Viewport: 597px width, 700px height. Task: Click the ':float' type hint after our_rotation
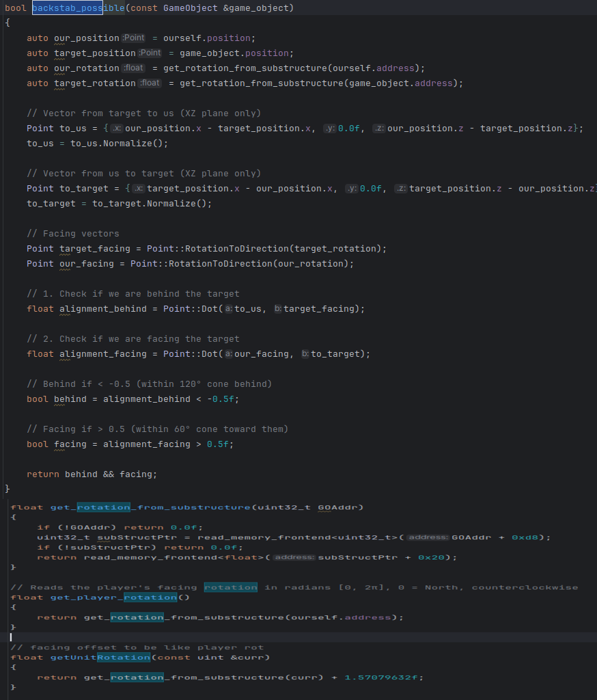point(134,68)
